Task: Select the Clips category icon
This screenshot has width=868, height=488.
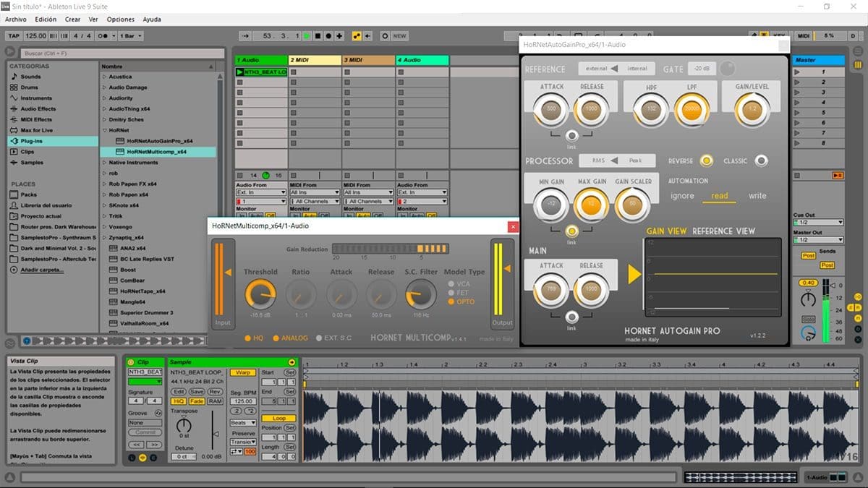Action: coord(13,152)
